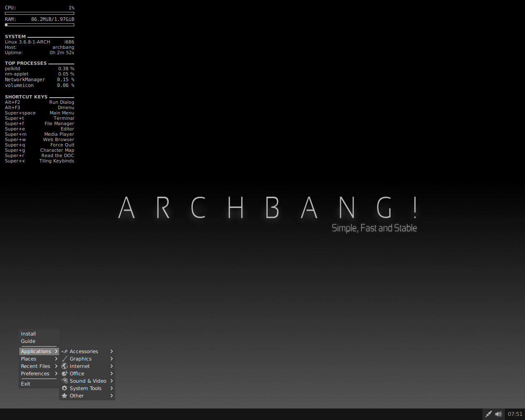Click the Other star icon
This screenshot has width=525, height=420.
click(64, 396)
